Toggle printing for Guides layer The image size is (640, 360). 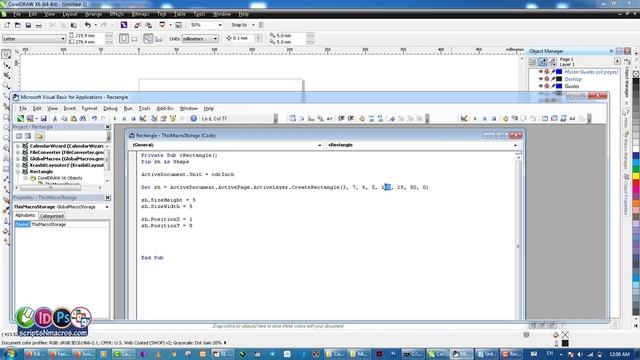(x=547, y=86)
